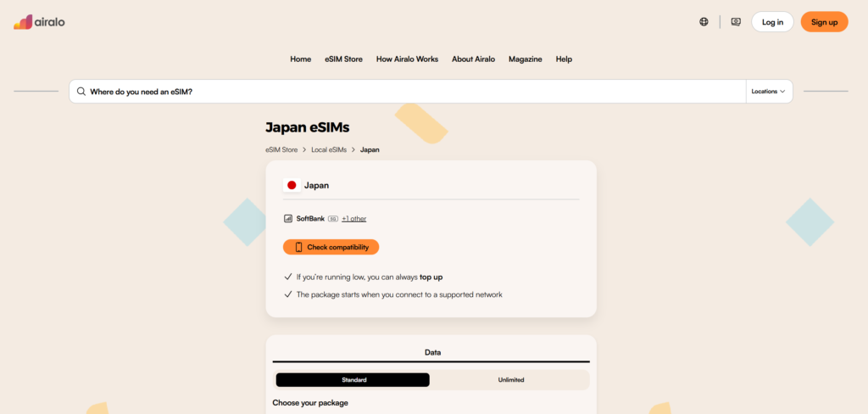Go to How Airalo Works
The height and width of the screenshot is (414, 868).
coord(407,59)
